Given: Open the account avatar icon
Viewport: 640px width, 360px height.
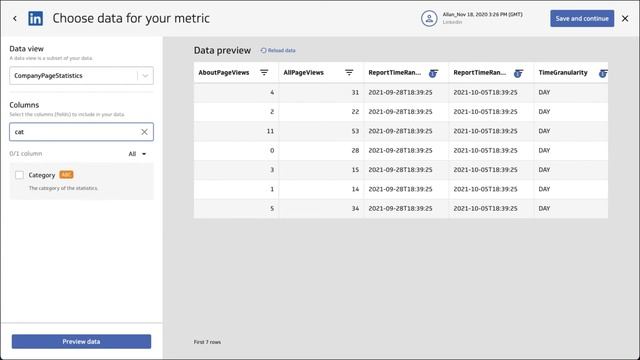Looking at the screenshot, I should click(x=429, y=18).
